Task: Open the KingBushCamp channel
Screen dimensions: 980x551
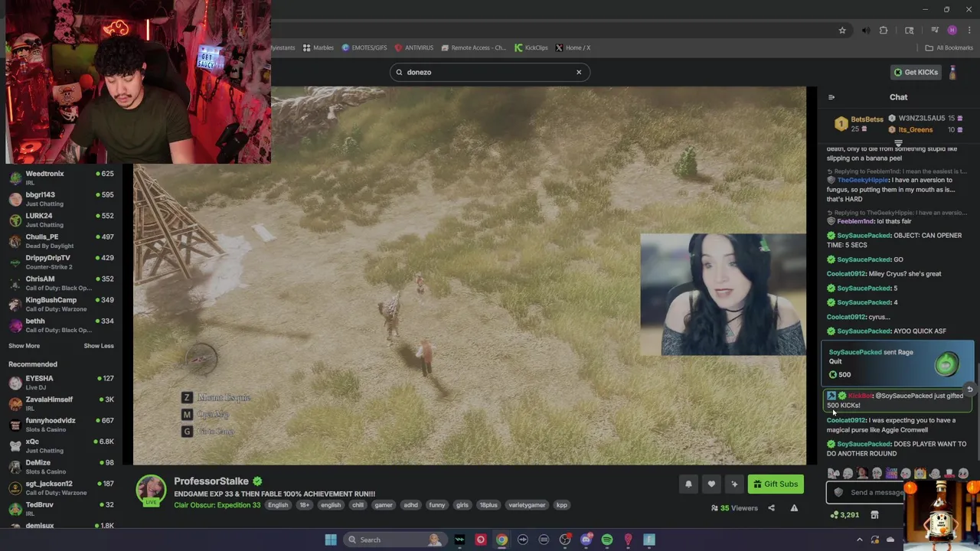Action: tap(61, 304)
